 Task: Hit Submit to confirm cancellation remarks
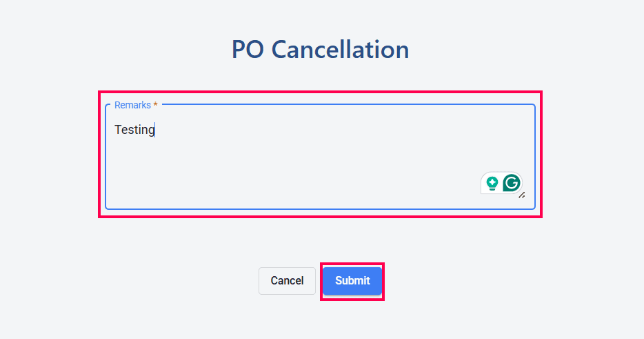pos(352,281)
